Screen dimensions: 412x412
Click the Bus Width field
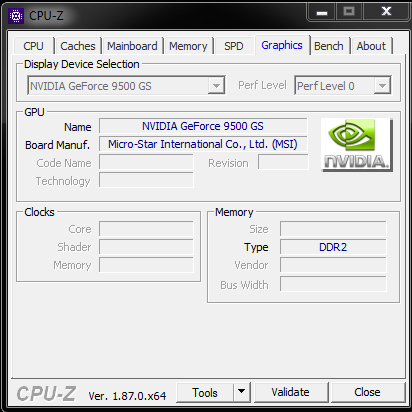point(333,284)
